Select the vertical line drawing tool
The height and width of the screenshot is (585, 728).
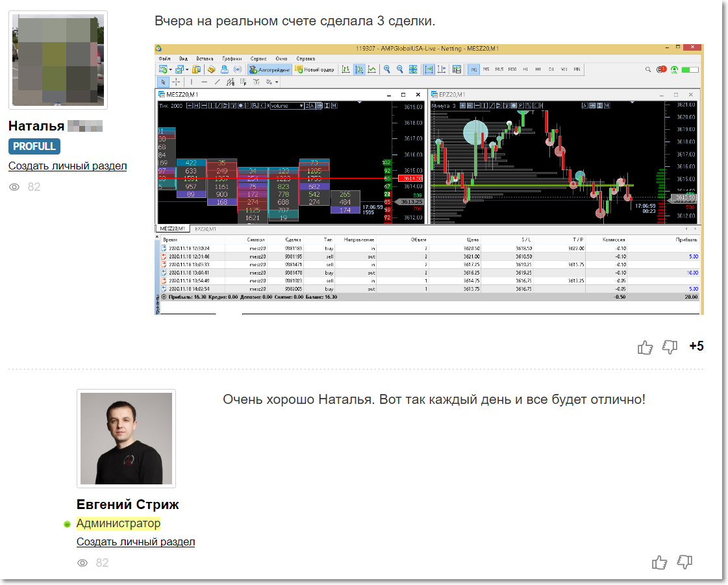(192, 82)
